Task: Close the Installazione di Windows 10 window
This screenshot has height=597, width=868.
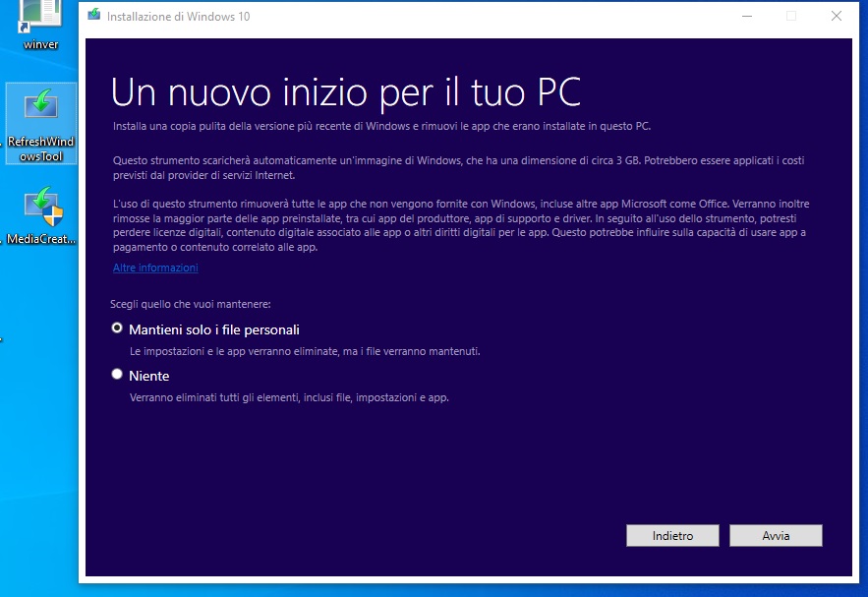Action: [836, 16]
